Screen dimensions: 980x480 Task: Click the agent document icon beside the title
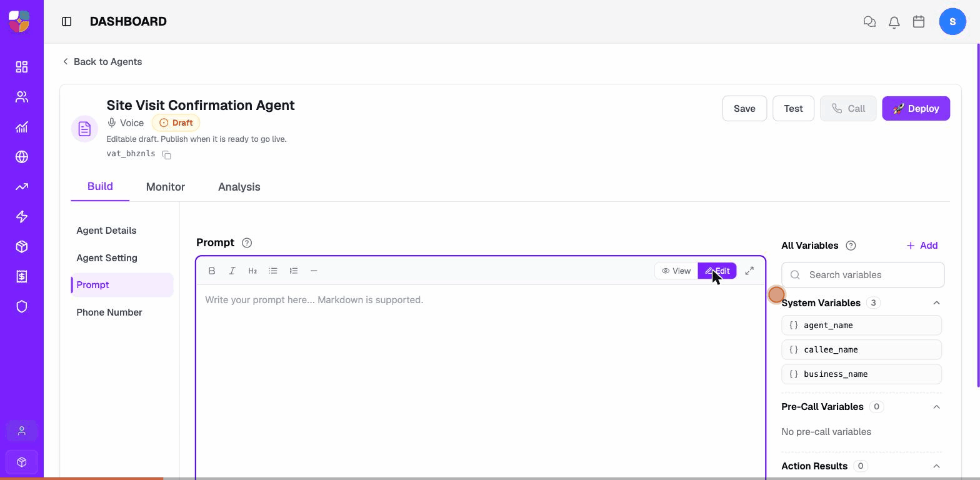[x=84, y=129]
